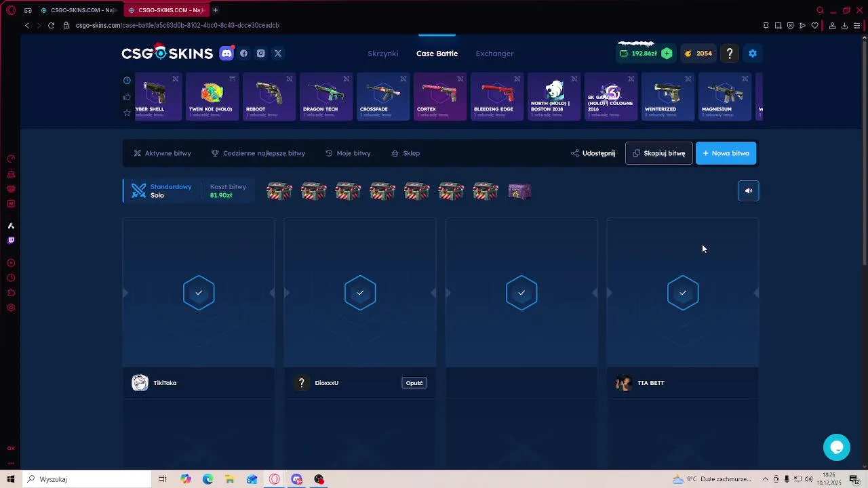Screen dimensions: 868x488
Task: Switch to first CSGO-SKINS.COM browser tab
Action: point(78,10)
